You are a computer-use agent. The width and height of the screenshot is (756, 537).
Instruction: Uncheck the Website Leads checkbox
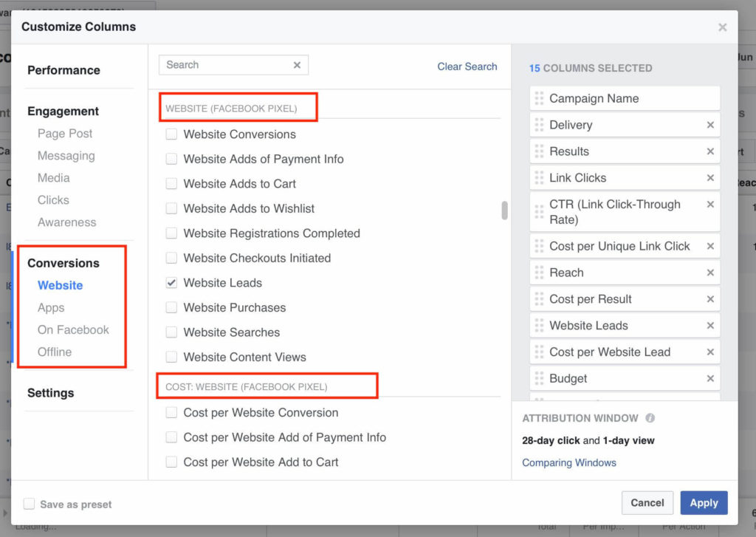pyautogui.click(x=171, y=283)
